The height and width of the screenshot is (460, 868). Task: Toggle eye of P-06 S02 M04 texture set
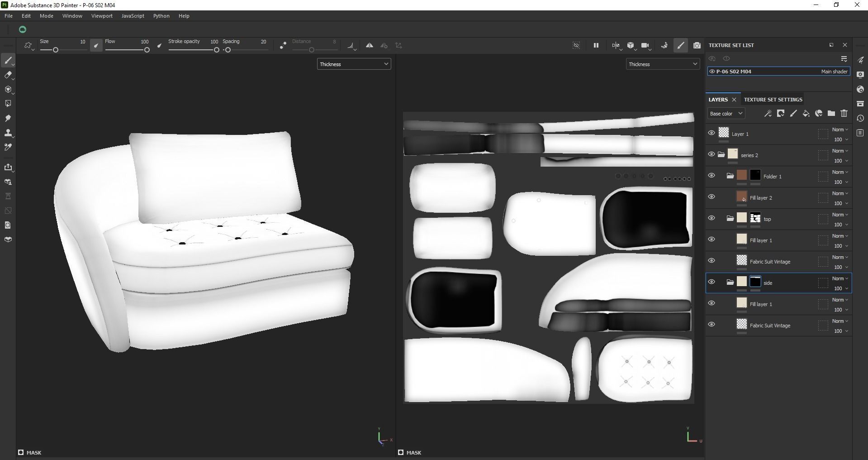pyautogui.click(x=712, y=72)
